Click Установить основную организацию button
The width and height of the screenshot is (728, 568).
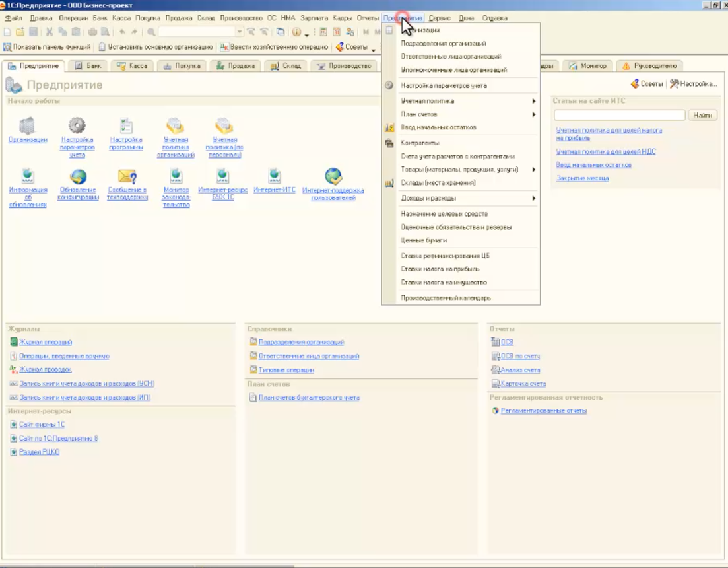point(156,47)
